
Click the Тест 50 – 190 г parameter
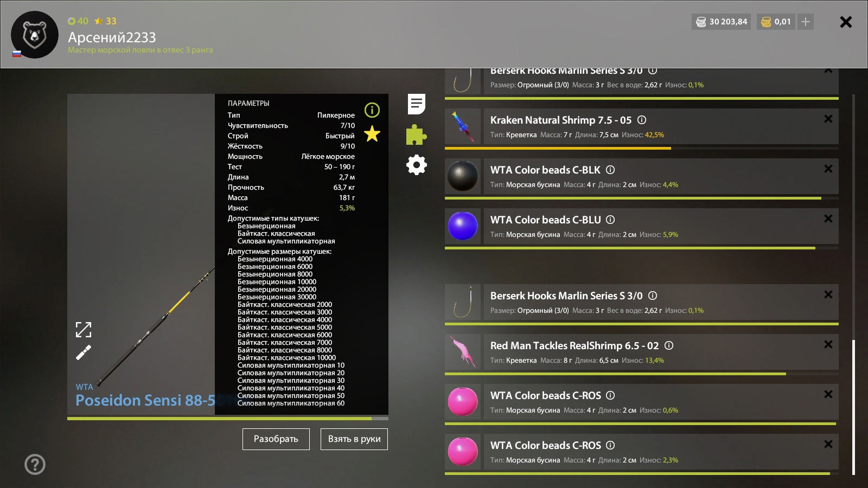click(x=291, y=167)
